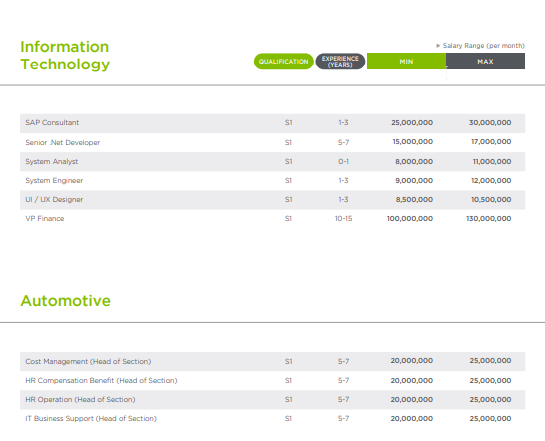Click the green MIN column header
This screenshot has height=441, width=545.
pos(406,62)
